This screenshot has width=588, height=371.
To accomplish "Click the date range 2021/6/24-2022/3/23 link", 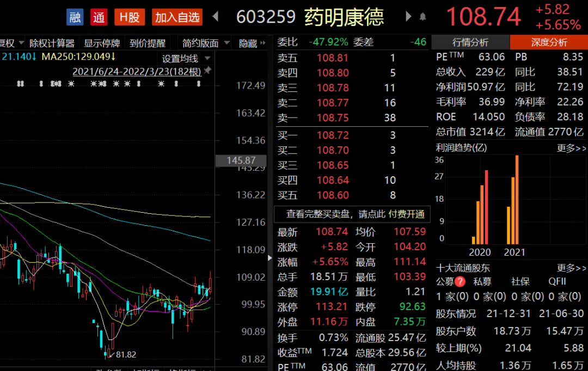I will pos(137,72).
